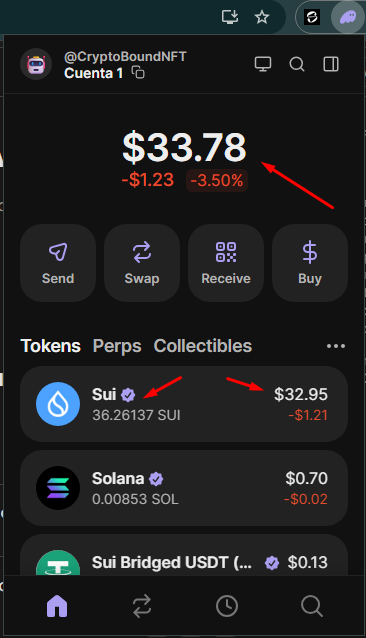Show the Receive QR code
366x638 pixels.
[226, 263]
